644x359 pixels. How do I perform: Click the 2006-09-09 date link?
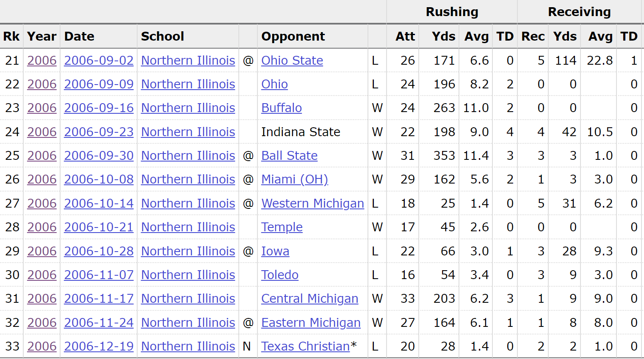99,84
